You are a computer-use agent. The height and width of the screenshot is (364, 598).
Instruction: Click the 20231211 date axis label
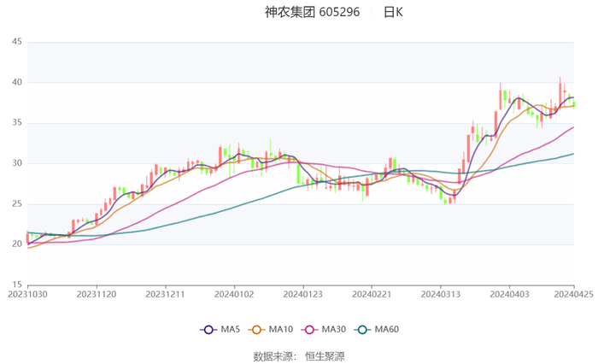click(x=165, y=294)
